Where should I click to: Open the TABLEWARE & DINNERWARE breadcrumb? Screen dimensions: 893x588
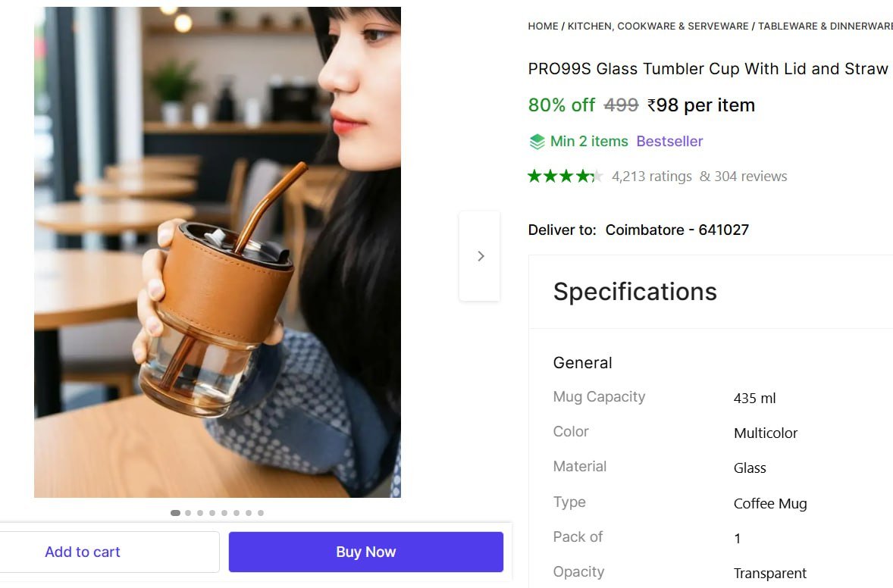pos(823,26)
